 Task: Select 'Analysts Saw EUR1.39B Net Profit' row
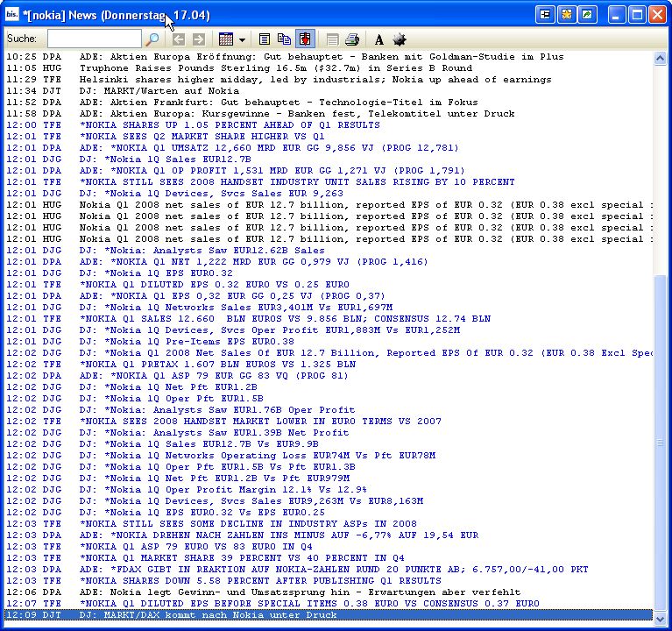(329, 433)
